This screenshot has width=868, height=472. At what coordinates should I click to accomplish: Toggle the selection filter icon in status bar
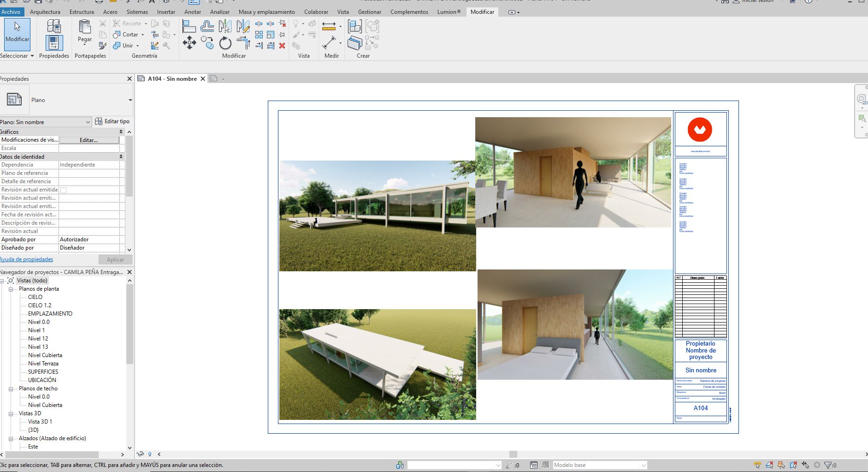tap(827, 465)
